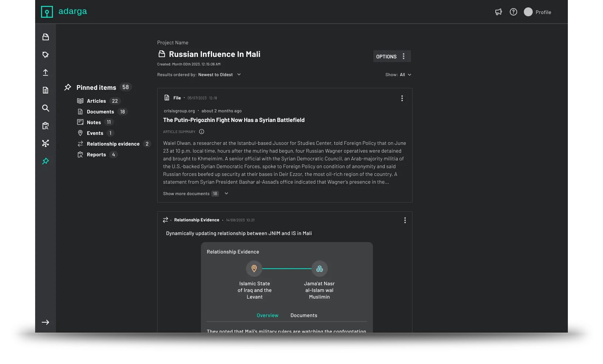Filter pinned items by Articles
Image resolution: width=603 pixels, height=364 pixels.
pos(96,101)
